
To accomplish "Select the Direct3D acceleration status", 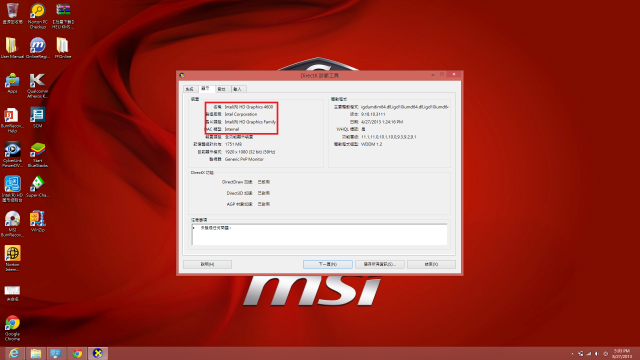I will coord(264,193).
